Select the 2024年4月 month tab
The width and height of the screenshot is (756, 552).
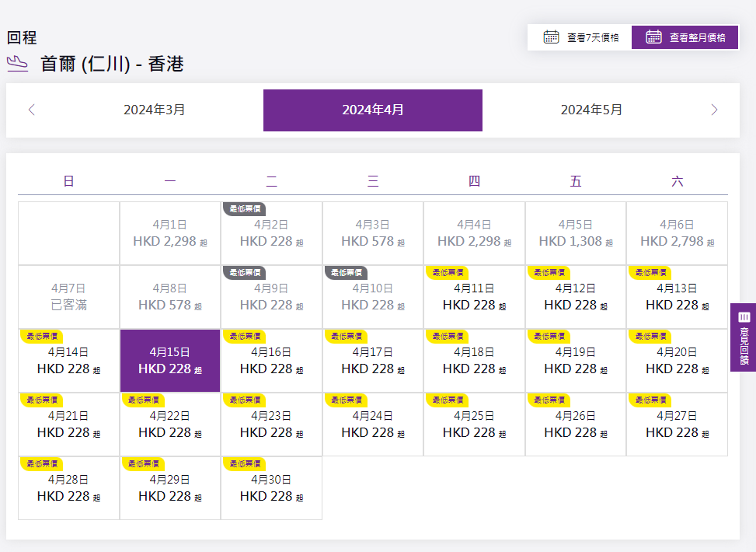(373, 110)
